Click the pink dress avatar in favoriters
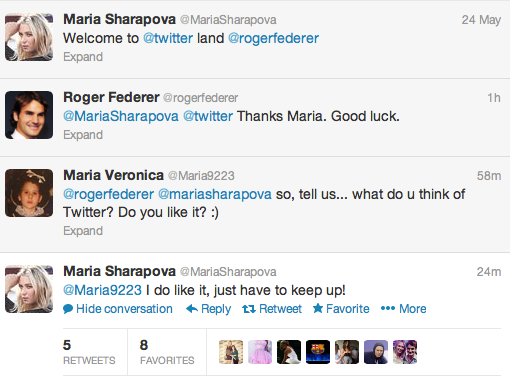 tap(260, 352)
